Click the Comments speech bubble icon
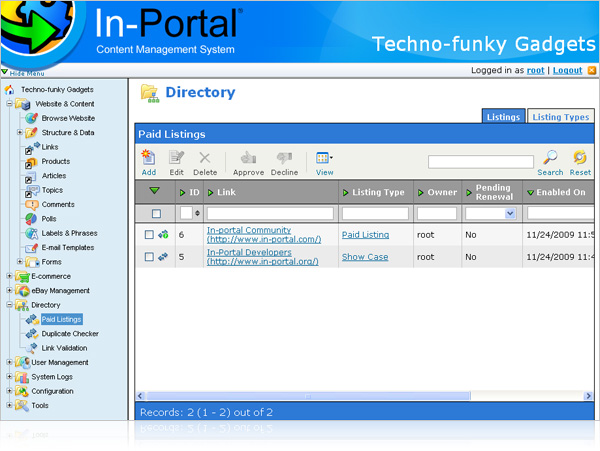The width and height of the screenshot is (600, 451). [31, 205]
